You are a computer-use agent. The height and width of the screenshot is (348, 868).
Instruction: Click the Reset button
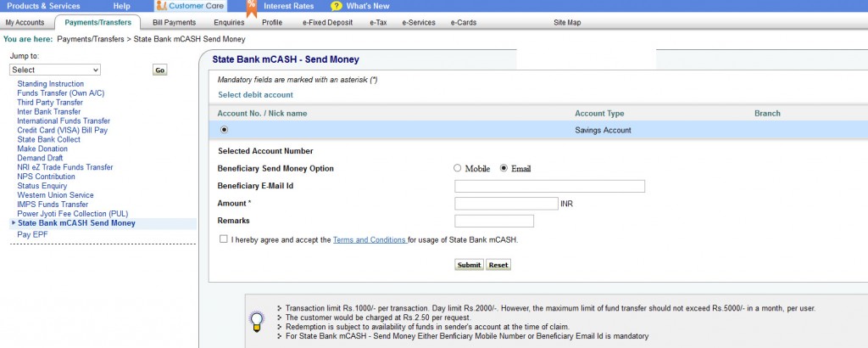pyautogui.click(x=498, y=265)
